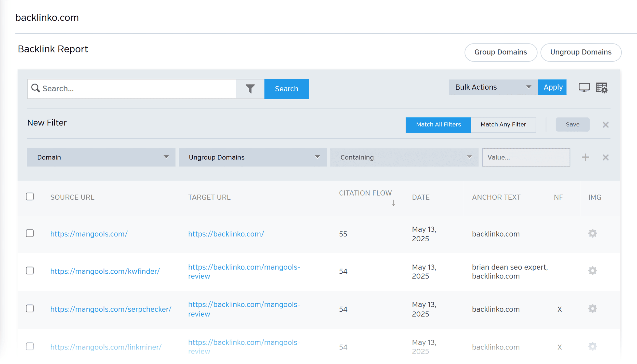Click the NF 'X' in linkminer row
Image resolution: width=637 pixels, height=364 pixels.
coord(560,347)
